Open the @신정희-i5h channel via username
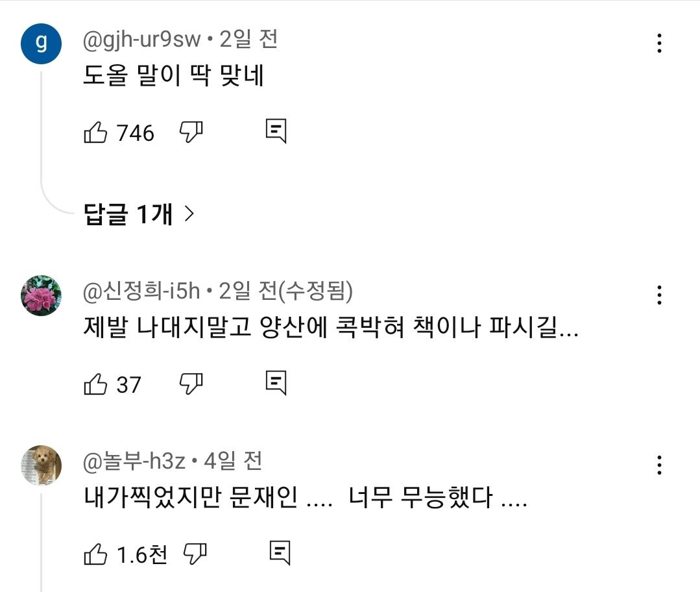This screenshot has width=700, height=592. (142, 292)
